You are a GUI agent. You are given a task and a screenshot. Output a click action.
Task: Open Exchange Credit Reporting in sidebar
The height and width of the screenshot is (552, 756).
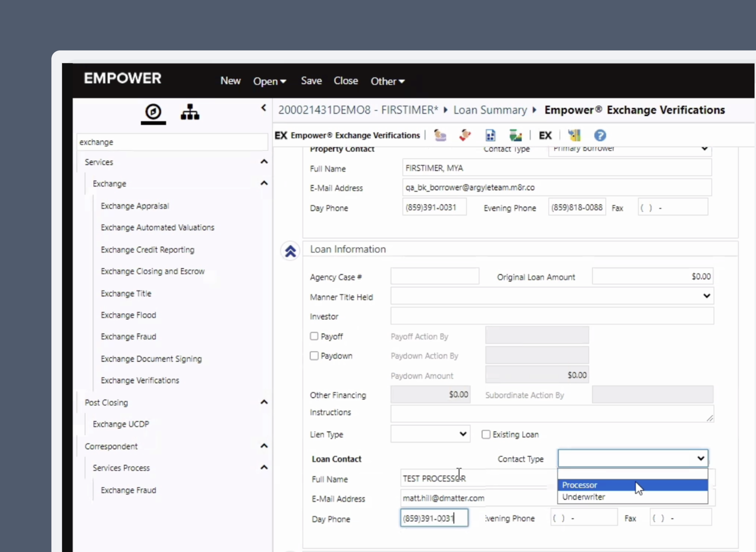point(147,250)
